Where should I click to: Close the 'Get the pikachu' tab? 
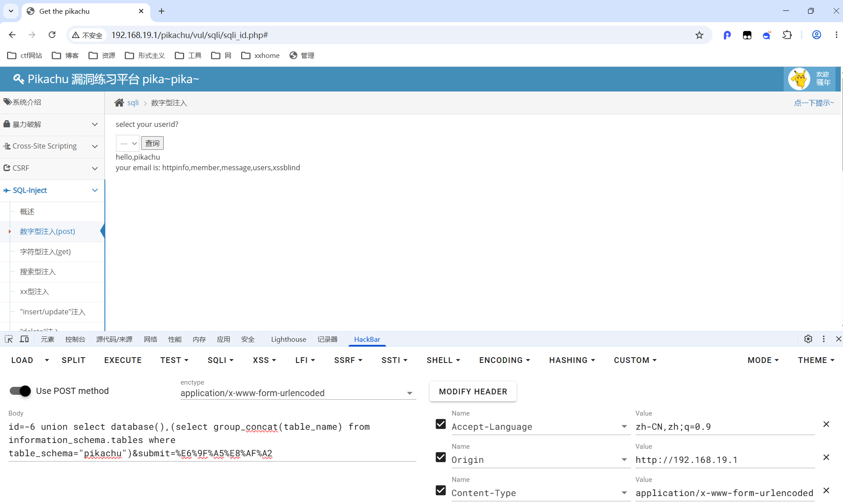click(x=141, y=11)
